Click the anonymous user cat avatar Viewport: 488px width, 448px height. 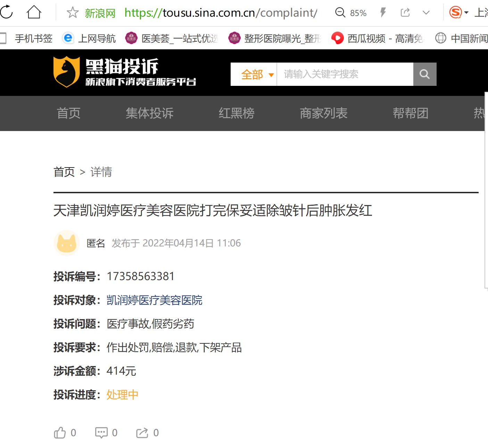[x=67, y=243]
